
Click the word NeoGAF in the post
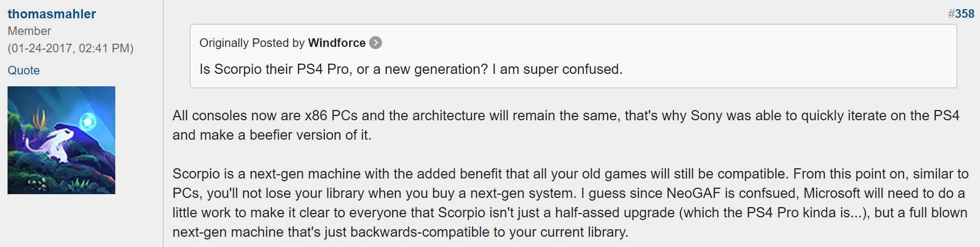pos(692,193)
